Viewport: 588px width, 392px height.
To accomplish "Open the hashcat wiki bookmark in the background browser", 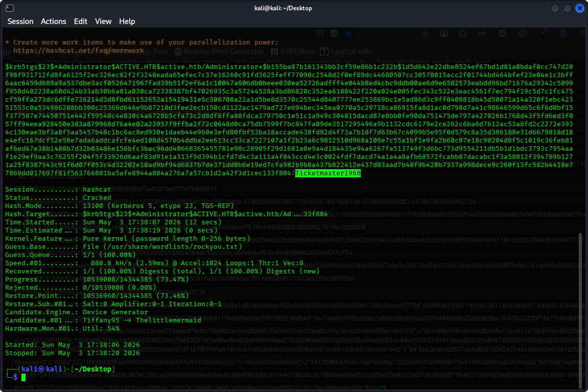I will (x=346, y=52).
